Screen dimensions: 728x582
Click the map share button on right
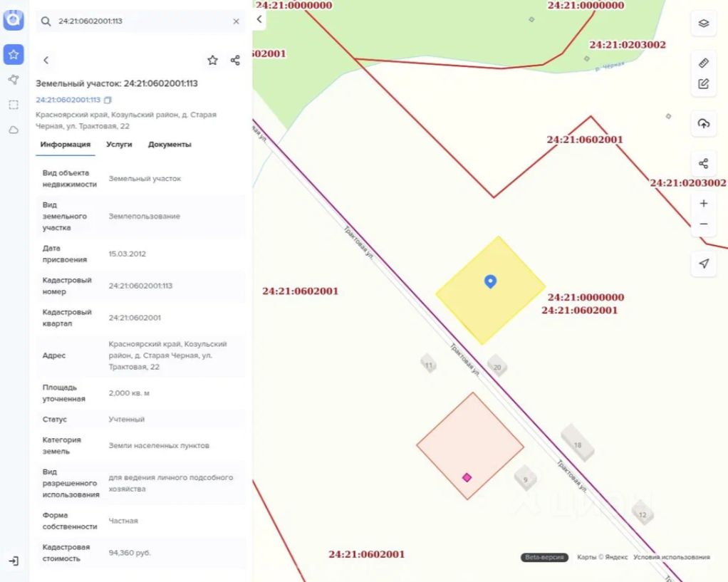point(703,163)
